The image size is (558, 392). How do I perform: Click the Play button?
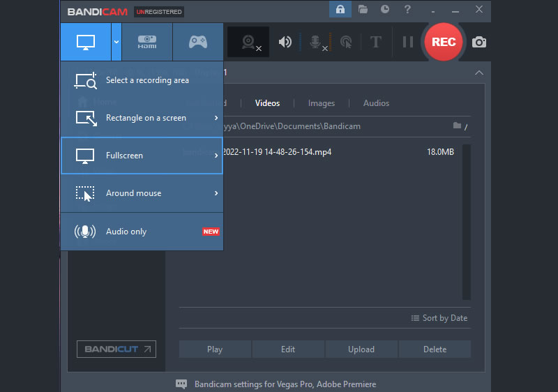[x=215, y=349]
